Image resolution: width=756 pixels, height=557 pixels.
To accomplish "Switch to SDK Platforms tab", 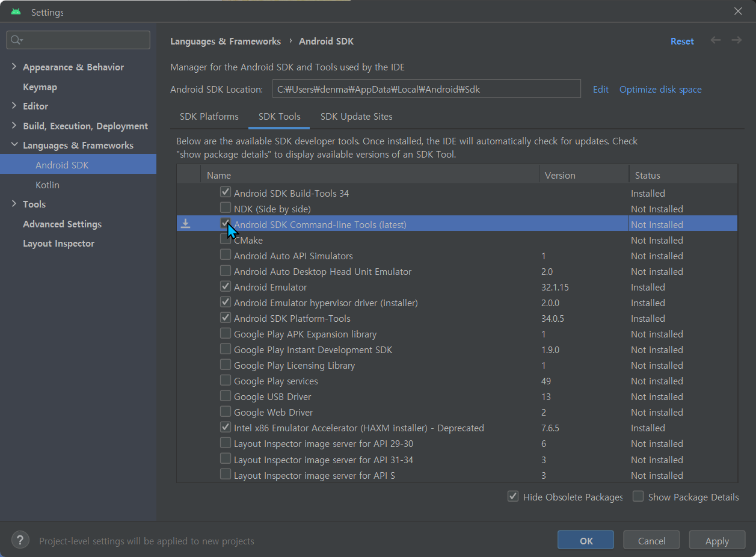I will click(209, 116).
